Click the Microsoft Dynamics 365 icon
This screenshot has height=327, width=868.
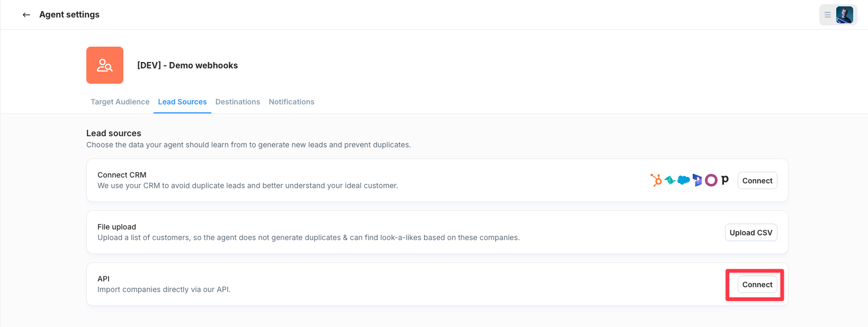click(x=697, y=180)
